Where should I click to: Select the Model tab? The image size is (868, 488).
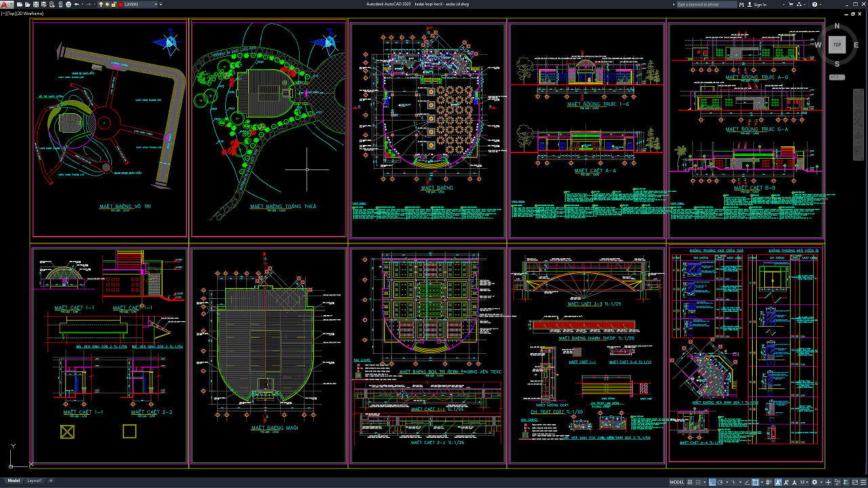(13, 481)
